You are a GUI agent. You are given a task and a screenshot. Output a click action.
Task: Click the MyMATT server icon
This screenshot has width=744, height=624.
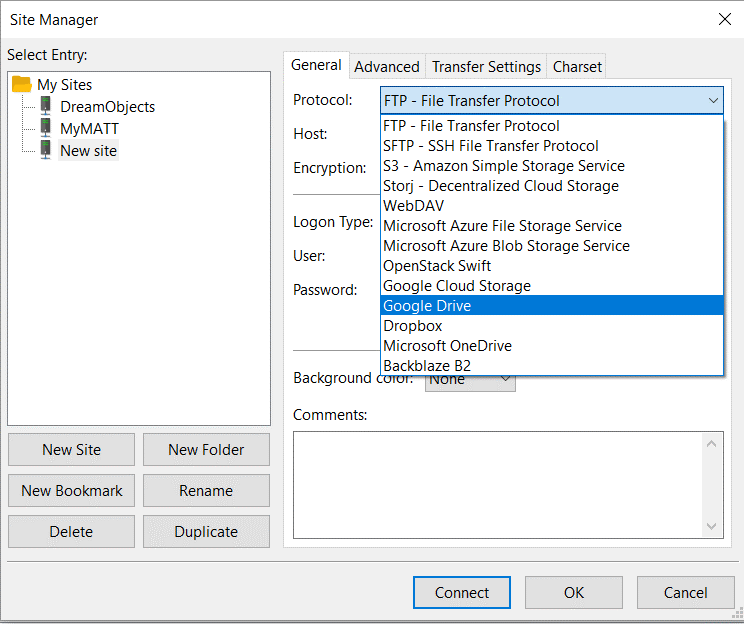pyautogui.click(x=45, y=128)
